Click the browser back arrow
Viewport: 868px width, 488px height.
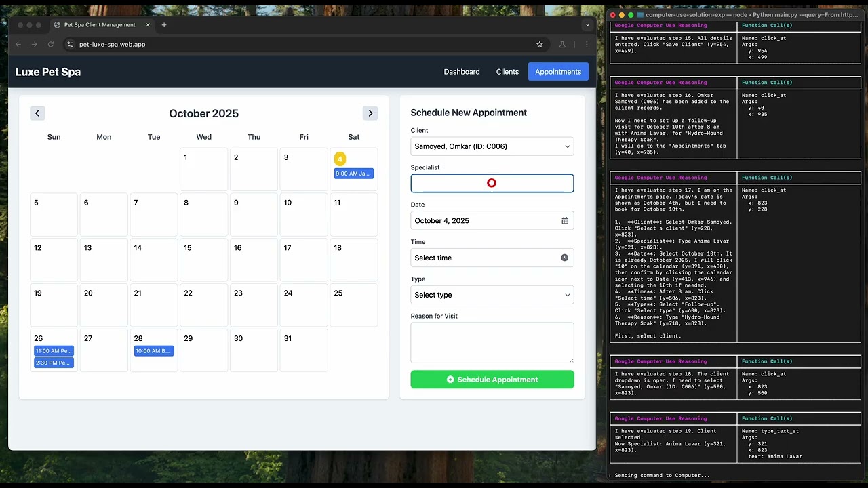tap(18, 44)
